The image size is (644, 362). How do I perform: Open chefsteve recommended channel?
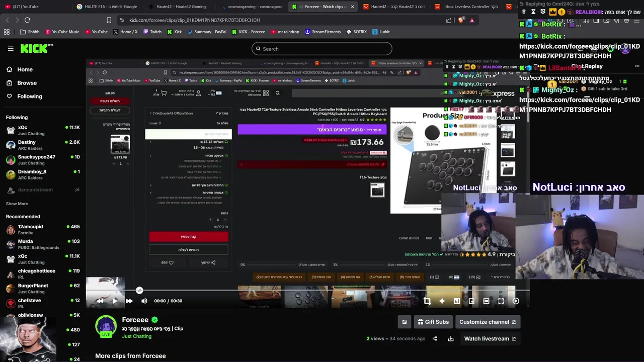(x=43, y=303)
